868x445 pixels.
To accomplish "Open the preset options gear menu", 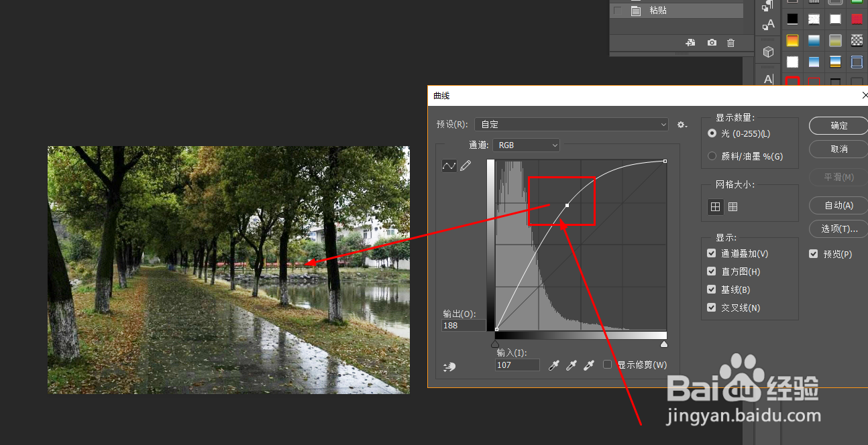I will point(682,125).
